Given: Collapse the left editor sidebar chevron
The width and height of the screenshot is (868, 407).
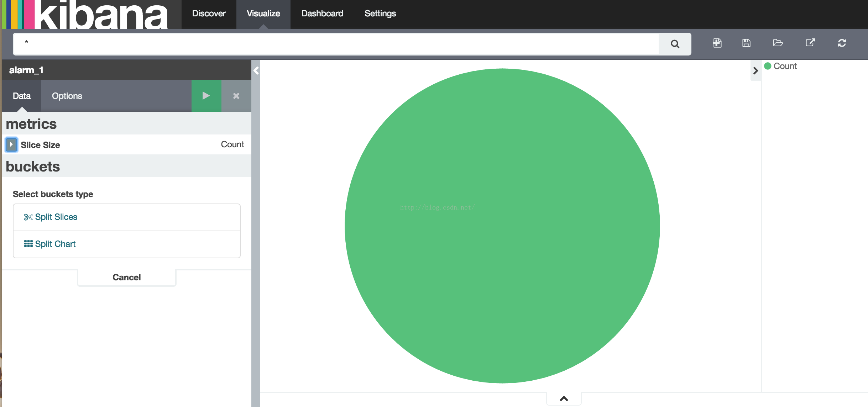Looking at the screenshot, I should 256,70.
